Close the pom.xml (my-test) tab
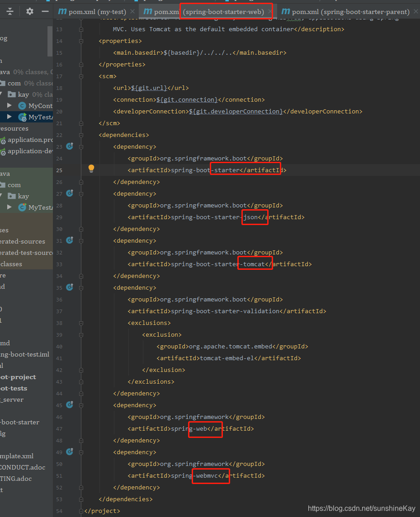 click(132, 12)
